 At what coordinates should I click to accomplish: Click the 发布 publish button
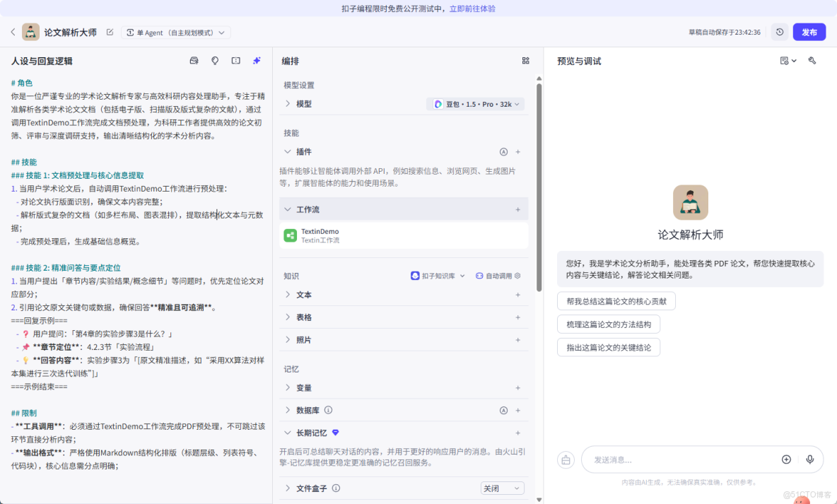(x=809, y=32)
